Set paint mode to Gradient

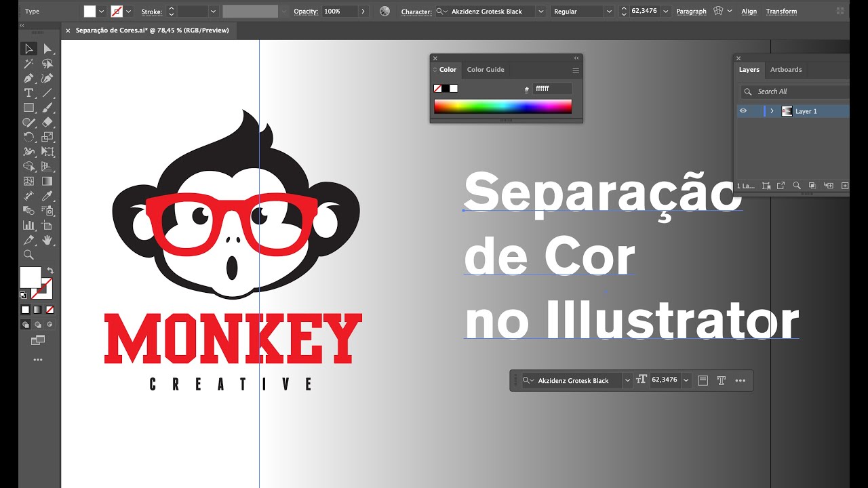(37, 310)
